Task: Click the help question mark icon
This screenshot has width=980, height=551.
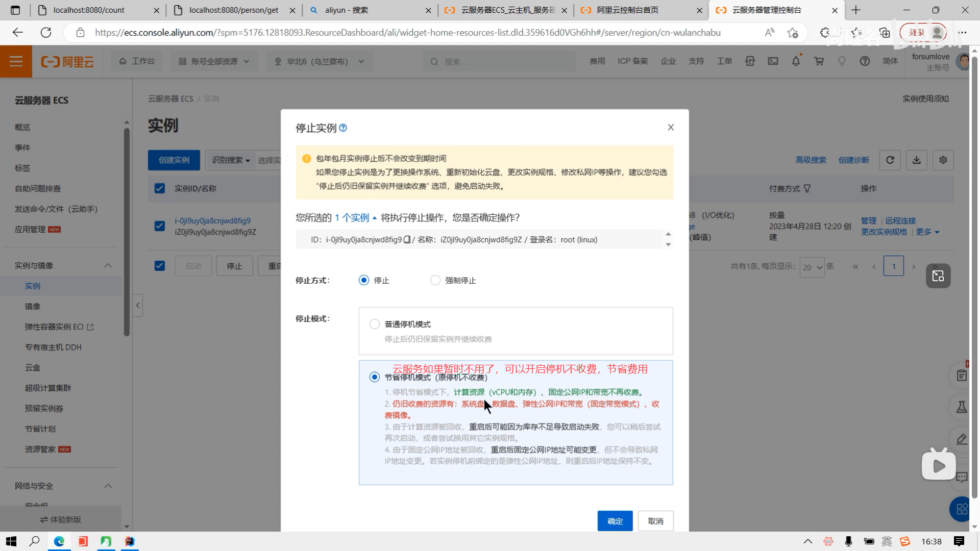Action: coord(865,61)
